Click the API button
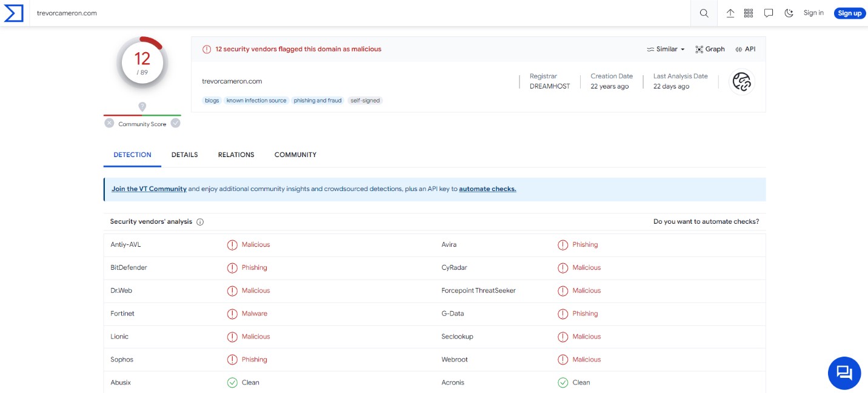 (745, 49)
